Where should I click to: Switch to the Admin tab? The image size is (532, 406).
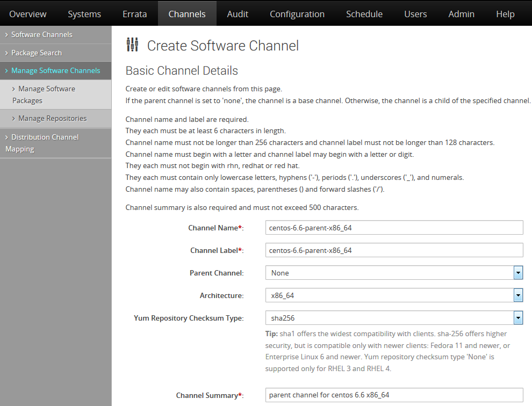click(x=462, y=14)
